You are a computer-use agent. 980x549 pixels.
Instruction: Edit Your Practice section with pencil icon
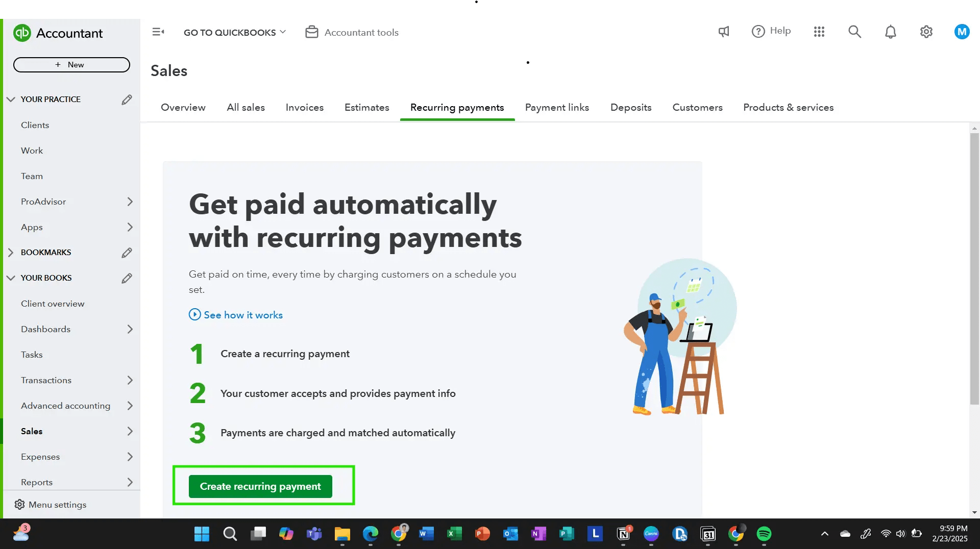[127, 99]
